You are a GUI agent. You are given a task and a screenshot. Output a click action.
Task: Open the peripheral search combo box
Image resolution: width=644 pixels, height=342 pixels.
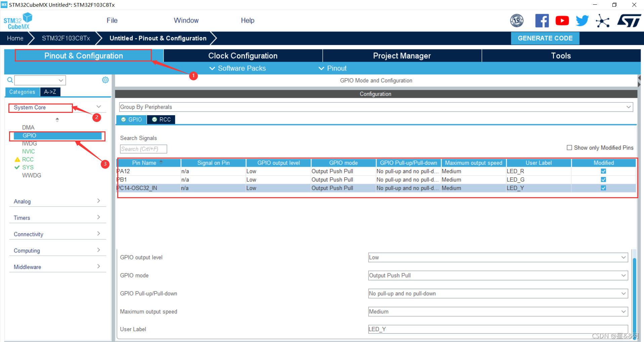coord(40,80)
